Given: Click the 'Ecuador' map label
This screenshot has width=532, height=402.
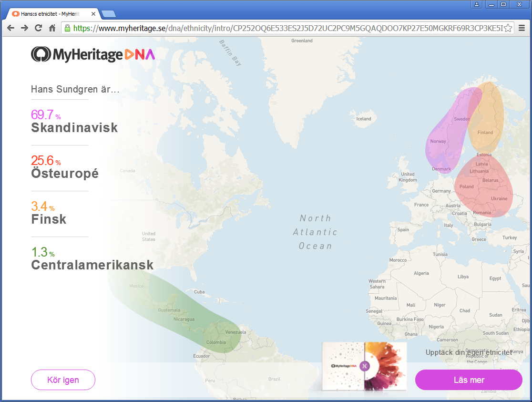Looking at the screenshot, I should (202, 356).
